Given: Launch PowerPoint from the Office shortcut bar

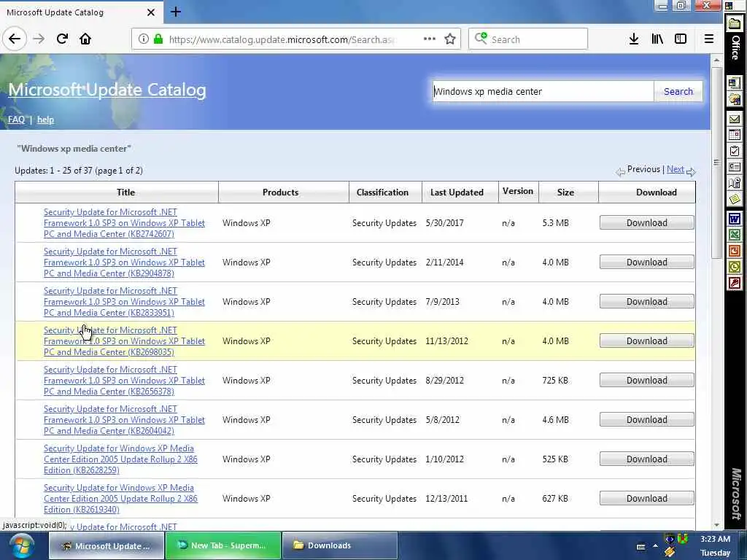Looking at the screenshot, I should pos(735,251).
